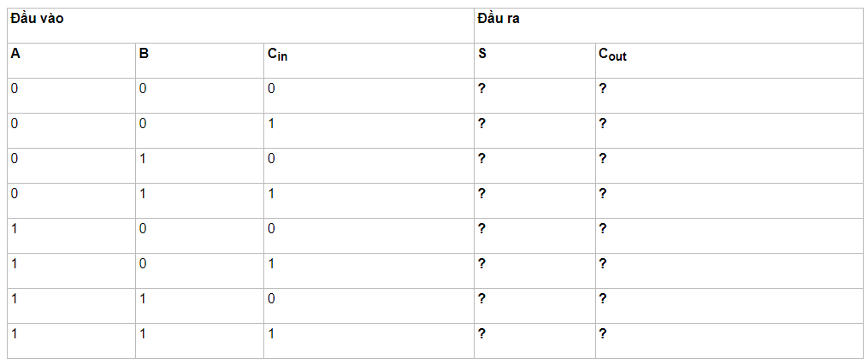Click the Cin value 1 in last row
This screenshot has height=364, width=868.
click(x=271, y=334)
